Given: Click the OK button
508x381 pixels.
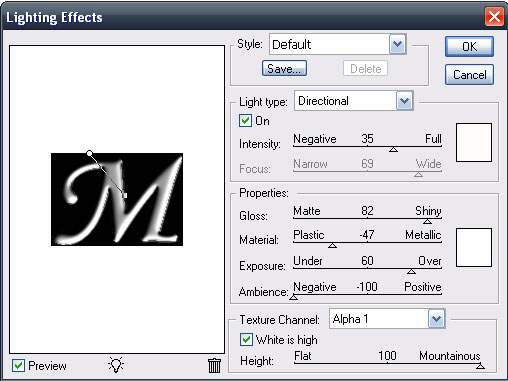Looking at the screenshot, I should (469, 46).
